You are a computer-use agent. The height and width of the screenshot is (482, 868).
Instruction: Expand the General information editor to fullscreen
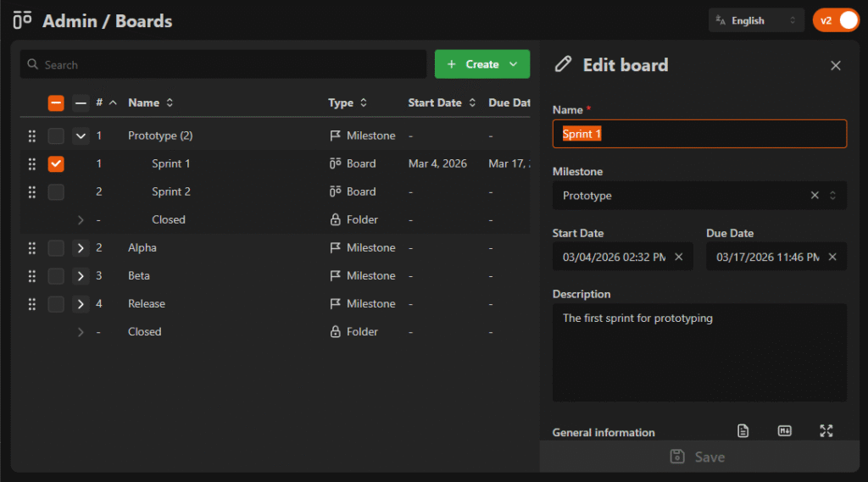(x=826, y=431)
